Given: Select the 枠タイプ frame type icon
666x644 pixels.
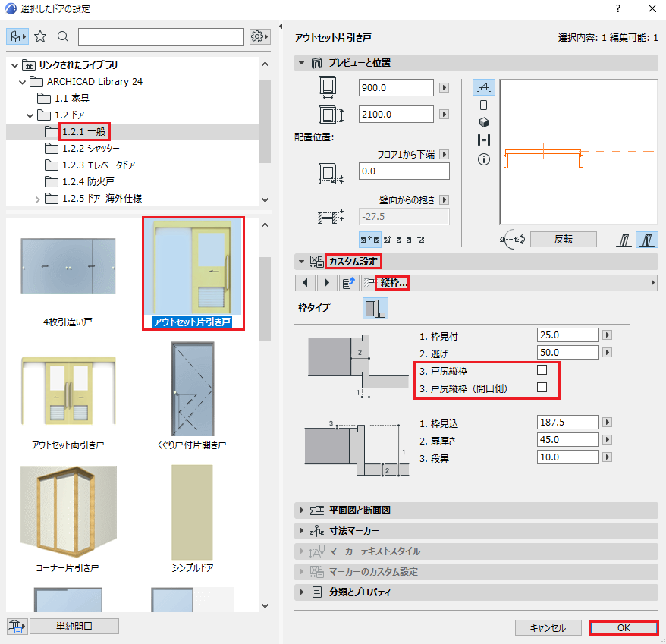Looking at the screenshot, I should 375,308.
